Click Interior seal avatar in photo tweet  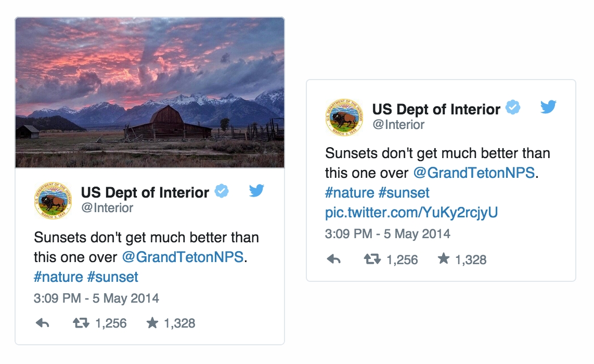pos(53,200)
